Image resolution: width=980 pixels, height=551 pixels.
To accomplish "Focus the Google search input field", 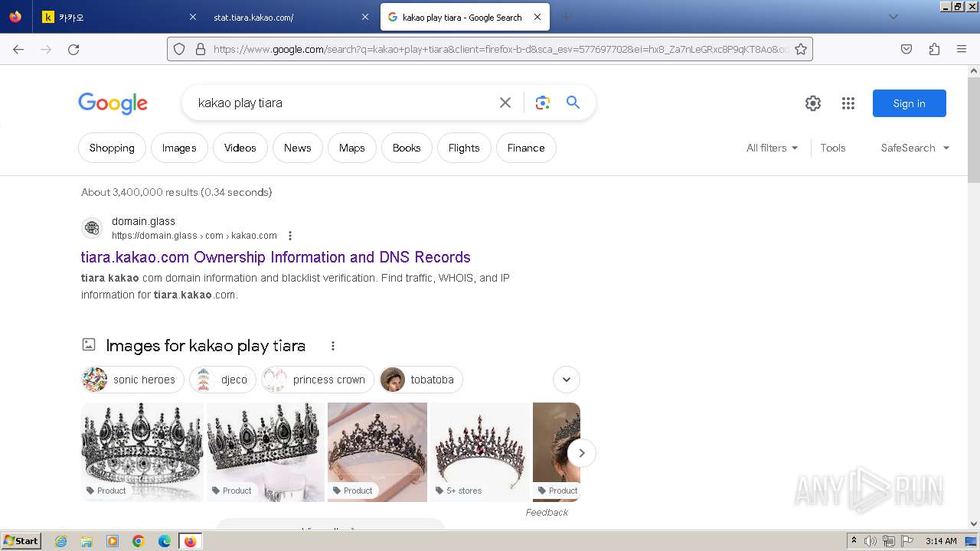I will 345,103.
